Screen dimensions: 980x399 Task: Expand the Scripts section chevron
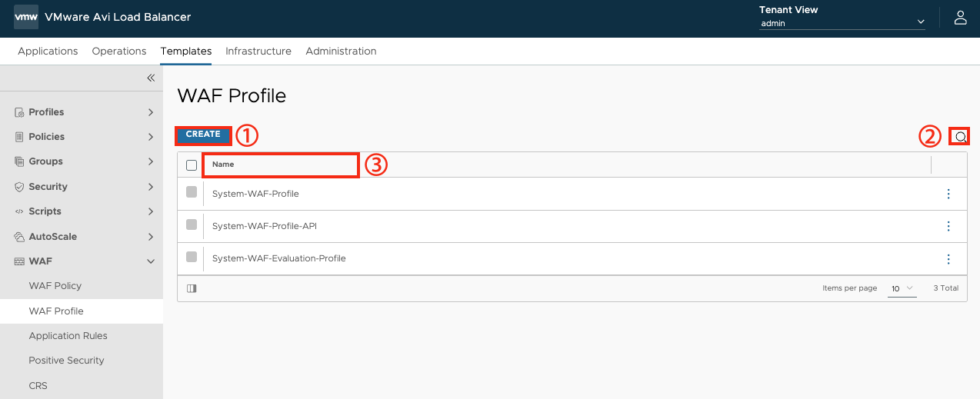point(151,211)
